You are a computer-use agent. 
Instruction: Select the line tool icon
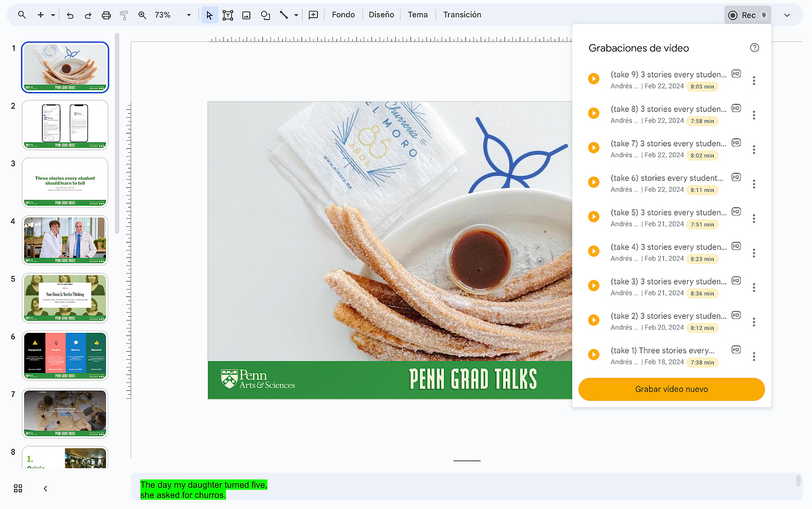pos(284,15)
